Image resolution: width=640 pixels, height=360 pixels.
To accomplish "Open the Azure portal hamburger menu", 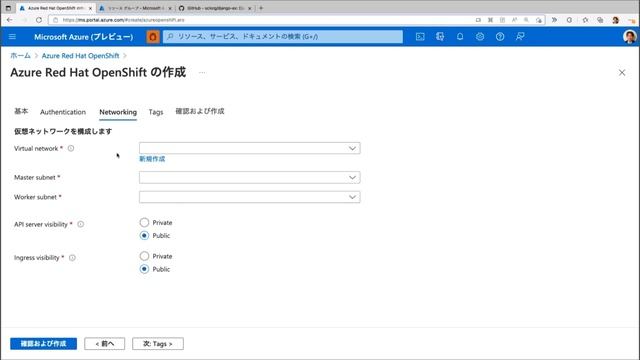I will coord(12,37).
